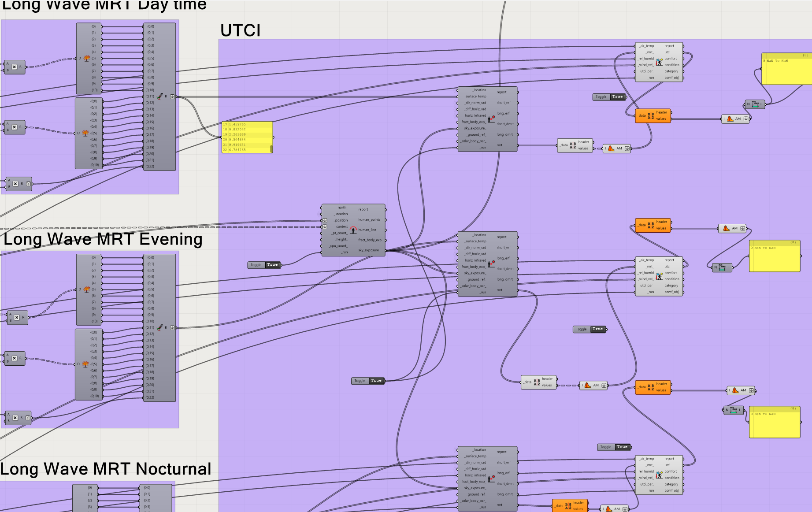Click flatten arrow on the _context input
Screen dimensions: 812x512
(x=325, y=227)
